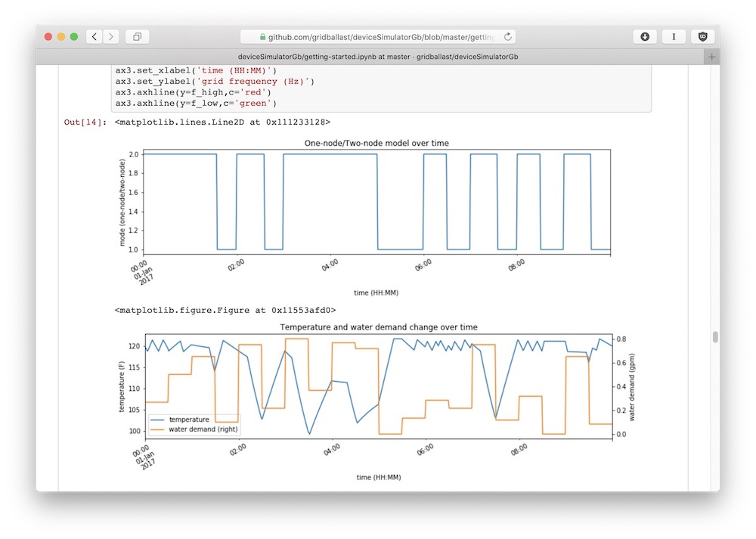Open the uBlock shield extension

702,36
